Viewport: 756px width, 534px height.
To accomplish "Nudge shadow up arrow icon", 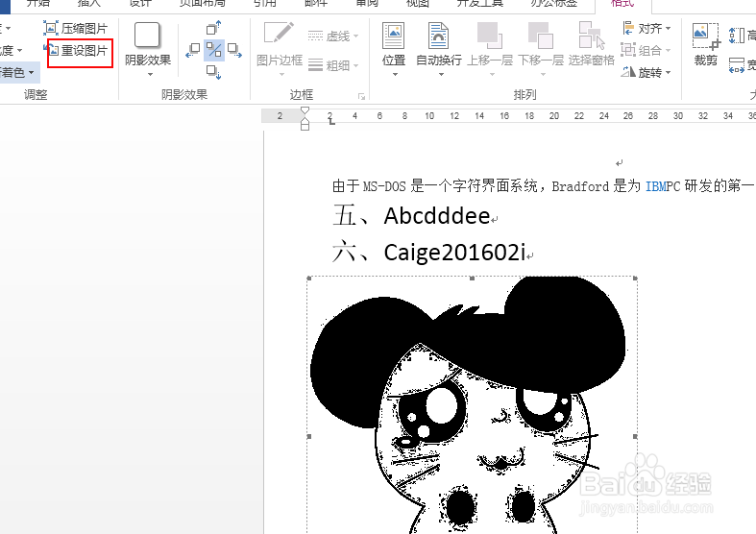I will 213,28.
